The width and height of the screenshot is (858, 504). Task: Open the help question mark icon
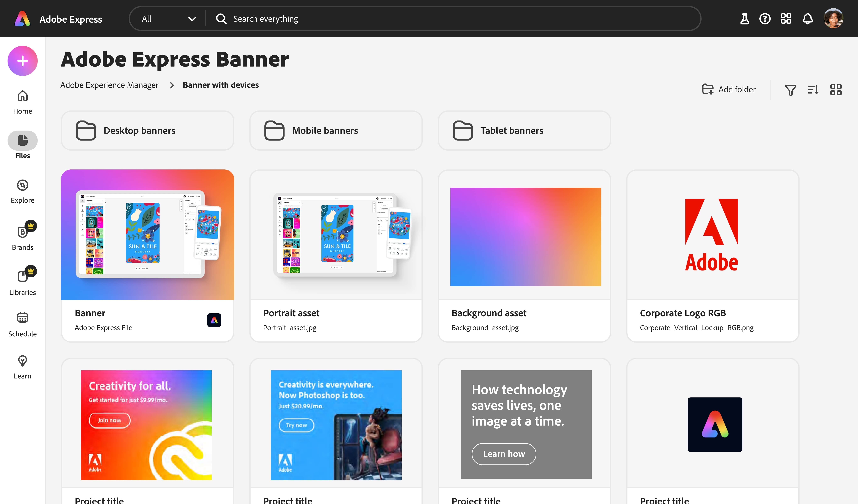point(765,19)
